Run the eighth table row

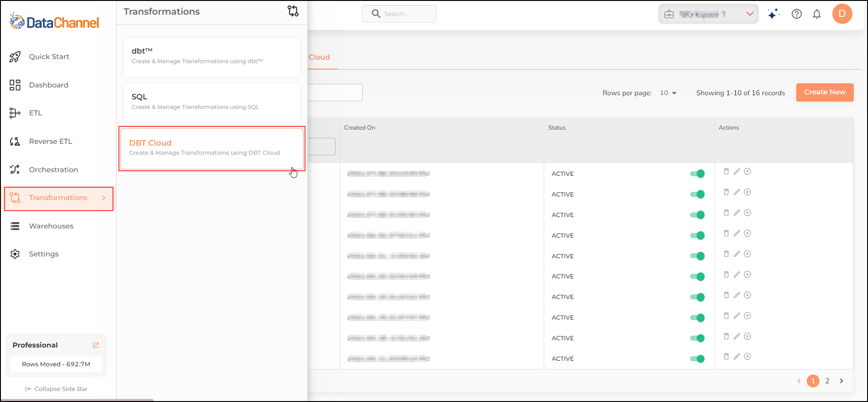[x=747, y=316]
